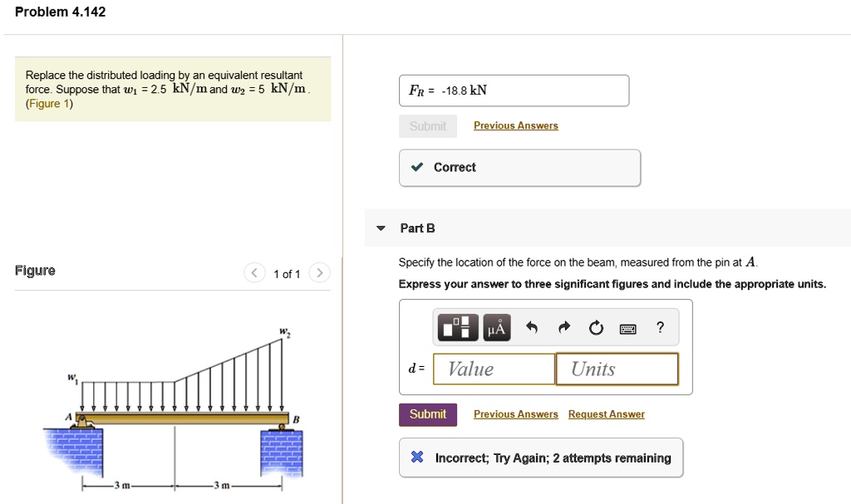Click Request Answer for Part B
The height and width of the screenshot is (504, 851).
tap(606, 413)
